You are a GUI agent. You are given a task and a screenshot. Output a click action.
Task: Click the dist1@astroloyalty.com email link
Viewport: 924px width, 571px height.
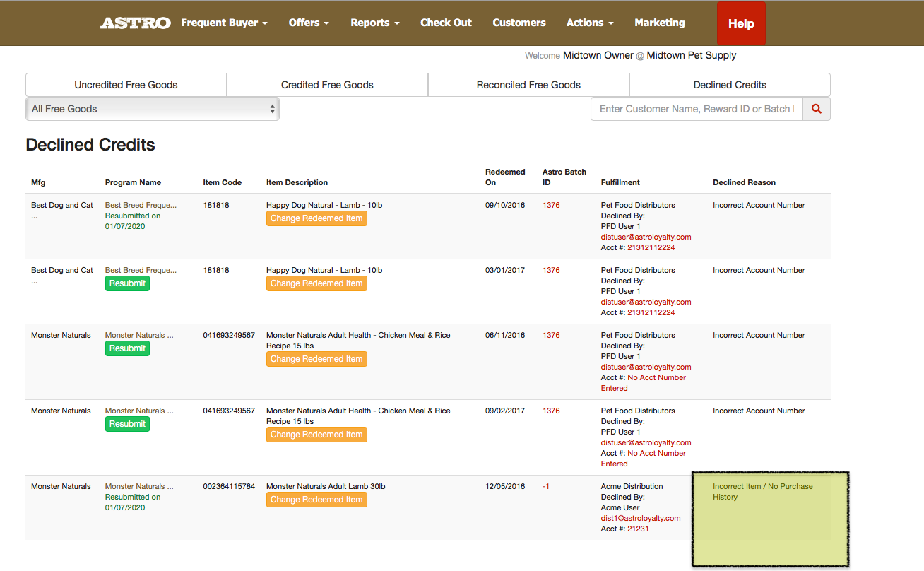coord(641,518)
